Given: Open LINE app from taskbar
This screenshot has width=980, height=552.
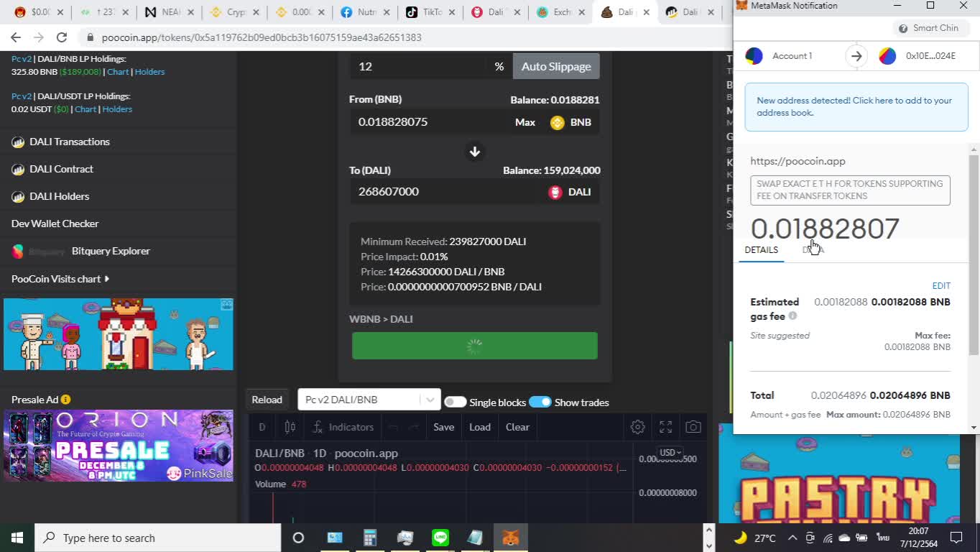Looking at the screenshot, I should click(440, 538).
